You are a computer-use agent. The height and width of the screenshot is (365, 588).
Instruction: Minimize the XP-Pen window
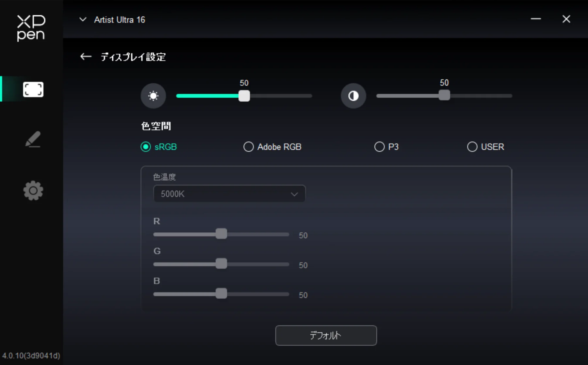(536, 19)
